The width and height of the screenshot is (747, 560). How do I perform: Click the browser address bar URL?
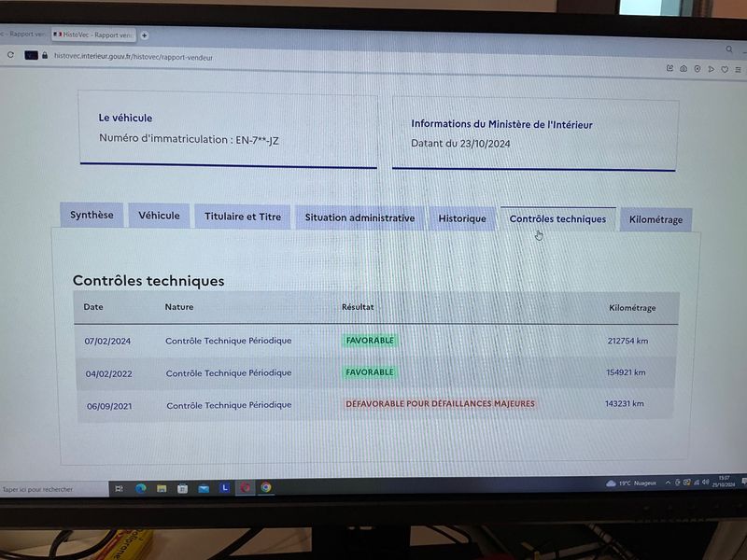(134, 57)
